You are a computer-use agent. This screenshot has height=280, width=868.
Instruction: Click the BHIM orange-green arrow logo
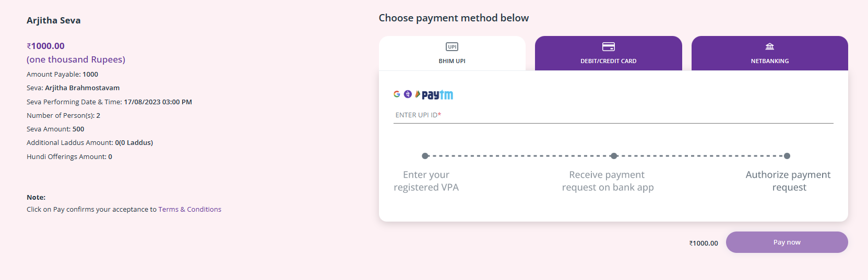pyautogui.click(x=418, y=94)
